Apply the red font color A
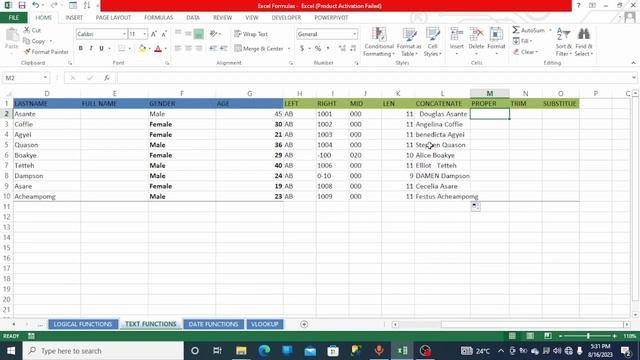This screenshot has width=640, height=360. pyautogui.click(x=158, y=49)
